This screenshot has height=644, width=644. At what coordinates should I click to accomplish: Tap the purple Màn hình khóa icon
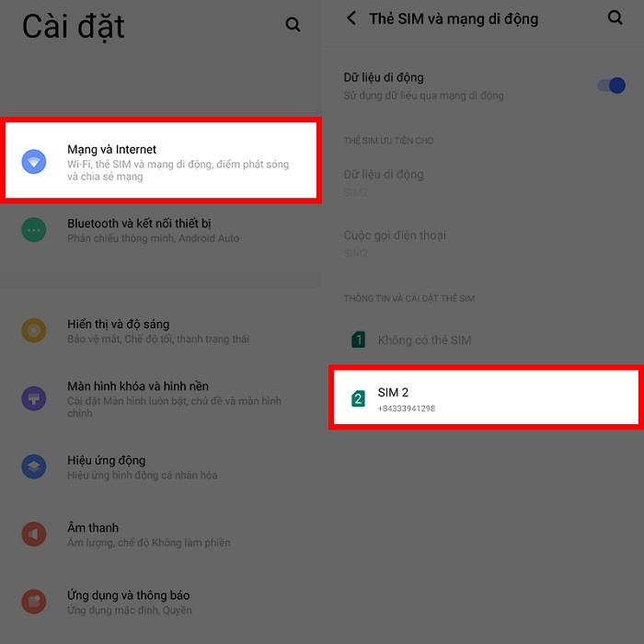coord(34,398)
